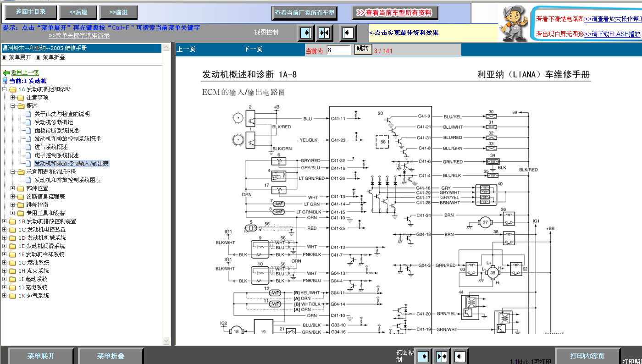Viewport: 642px width, 364px height.
Task: Click the left-arrow view control icon in the bottom bar
Action: (x=459, y=357)
